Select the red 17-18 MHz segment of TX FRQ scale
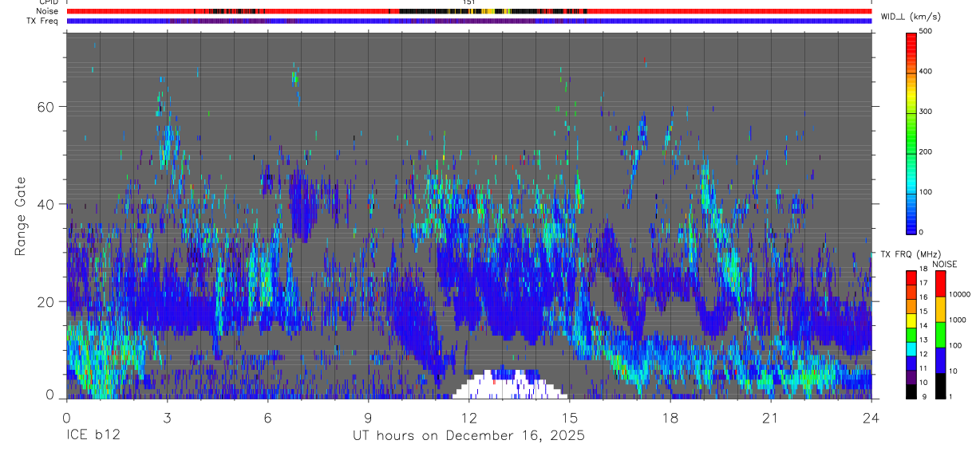Screen dimensions: 980x452 (x=911, y=277)
